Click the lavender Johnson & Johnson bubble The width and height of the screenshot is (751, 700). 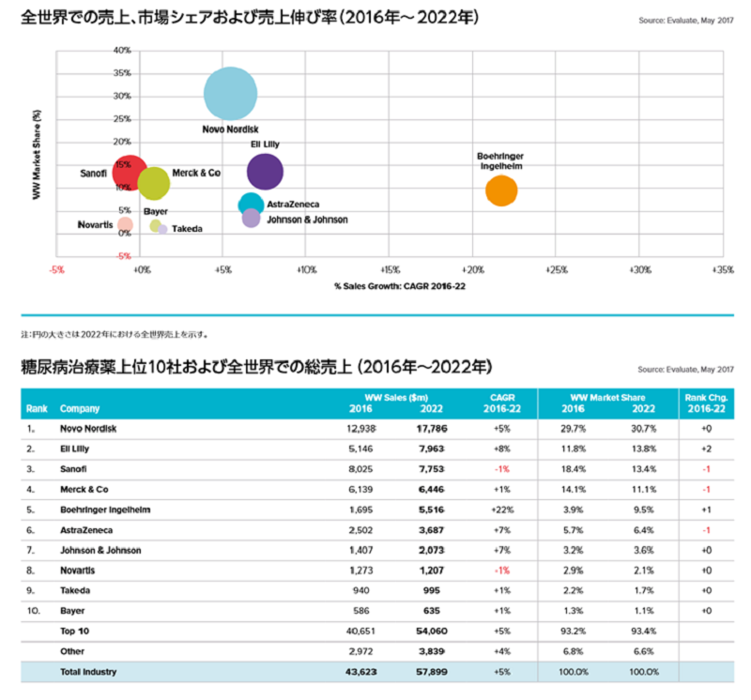tap(251, 219)
